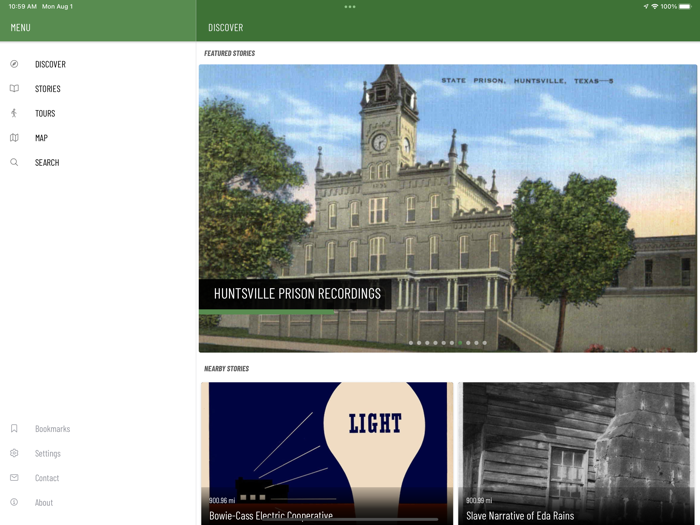This screenshot has height=525, width=700.
Task: Tap the three-dot multitasking indicator at top
Action: [350, 7]
